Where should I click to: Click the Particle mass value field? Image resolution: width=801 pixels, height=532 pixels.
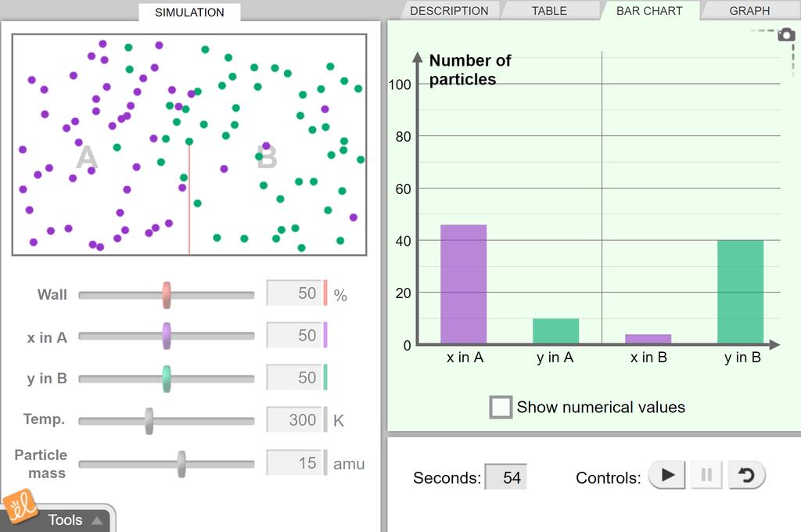[x=294, y=463]
